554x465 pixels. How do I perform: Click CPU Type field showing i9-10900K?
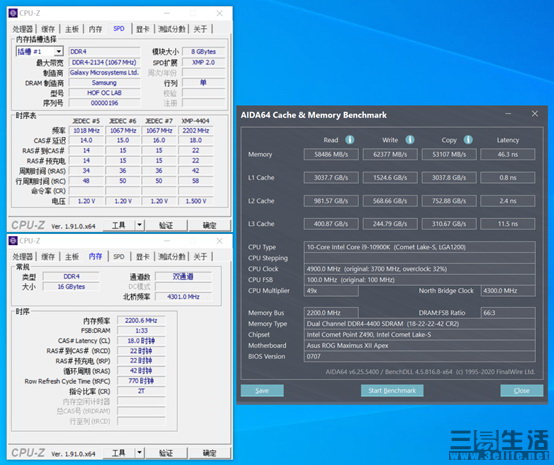(419, 247)
